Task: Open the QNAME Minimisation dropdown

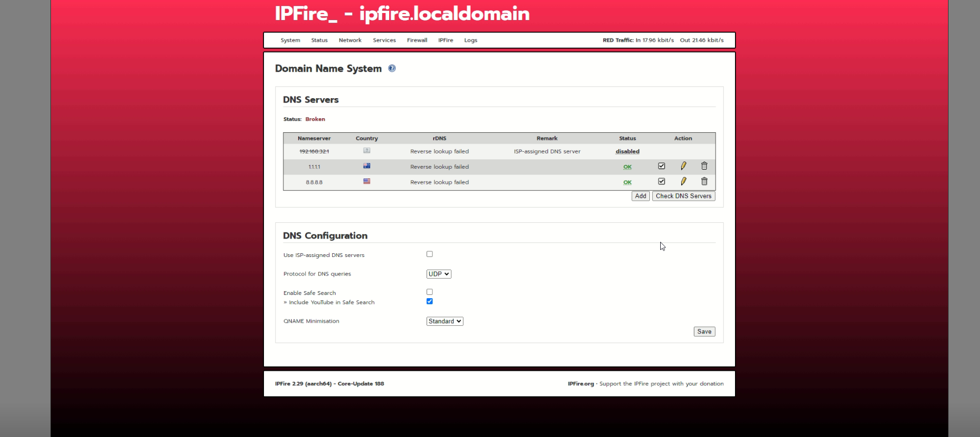Action: click(x=445, y=321)
